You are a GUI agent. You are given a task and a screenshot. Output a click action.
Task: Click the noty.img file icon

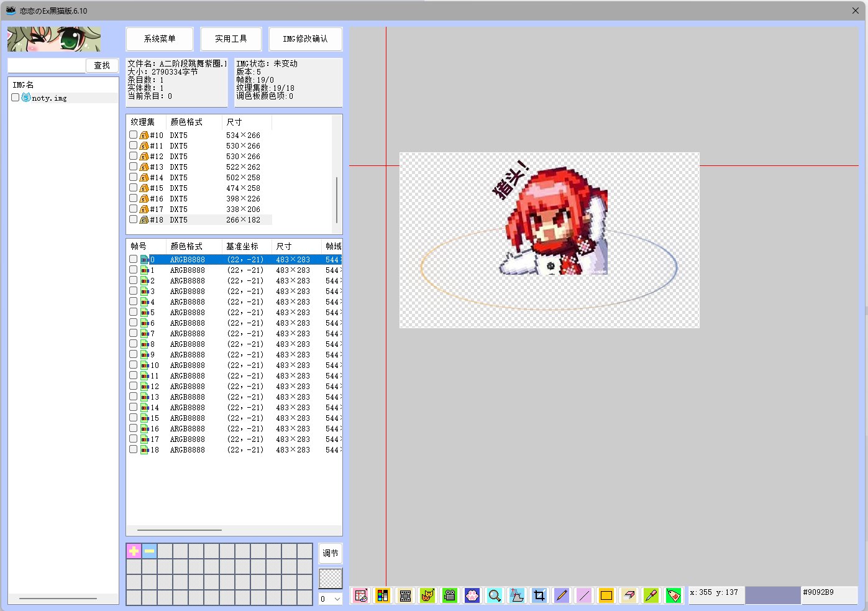pyautogui.click(x=26, y=98)
